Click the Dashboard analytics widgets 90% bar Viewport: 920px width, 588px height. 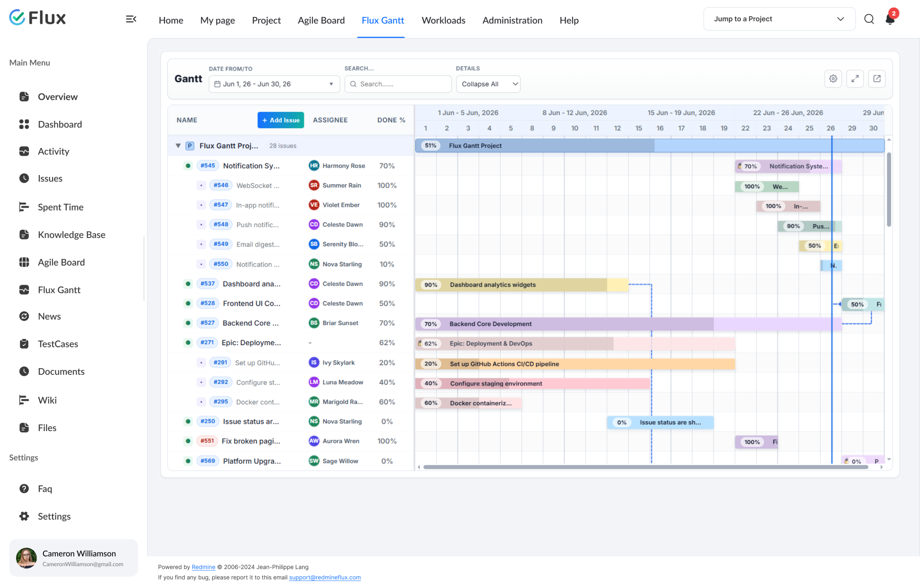tap(521, 284)
